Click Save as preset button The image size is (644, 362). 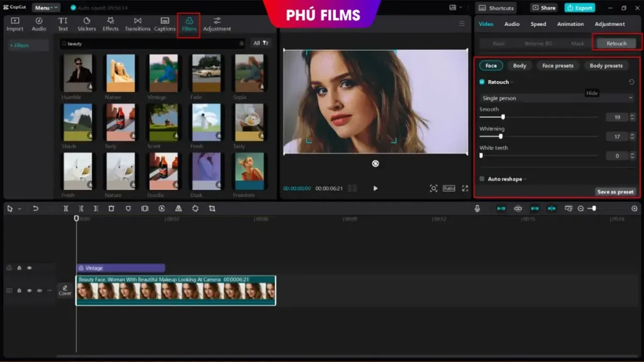[615, 192]
